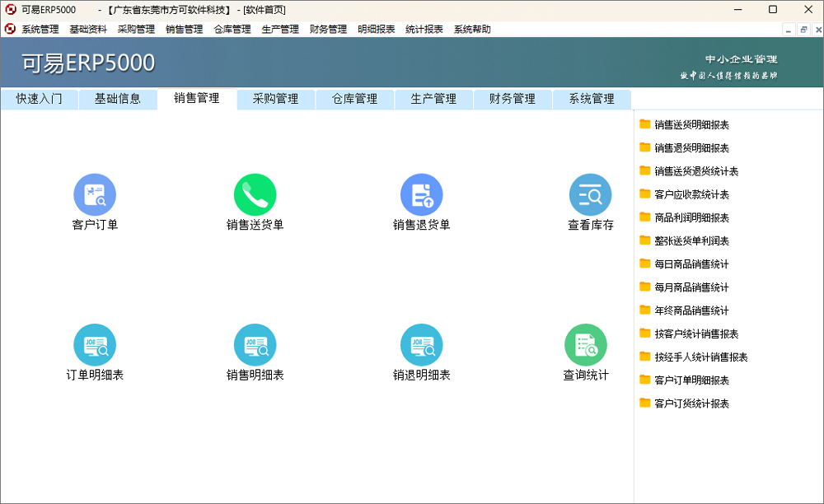Open 商品利润明细报表 report link
824x504 pixels.
pyautogui.click(x=691, y=217)
